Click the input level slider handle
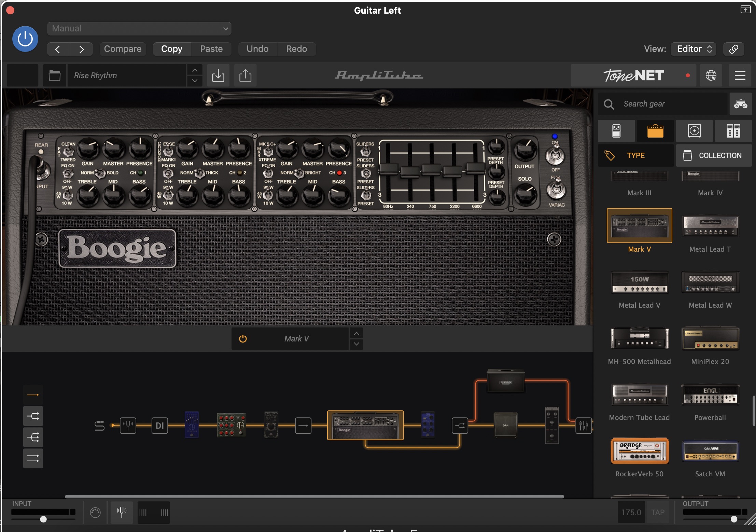756x532 pixels. [43, 519]
